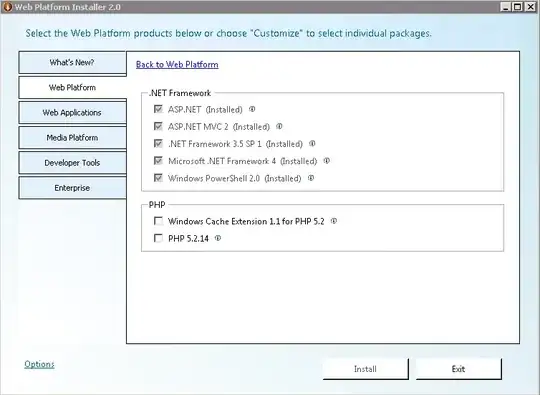This screenshot has height=395, width=540.
Task: Switch to the What's New? tab
Action: pyautogui.click(x=72, y=63)
